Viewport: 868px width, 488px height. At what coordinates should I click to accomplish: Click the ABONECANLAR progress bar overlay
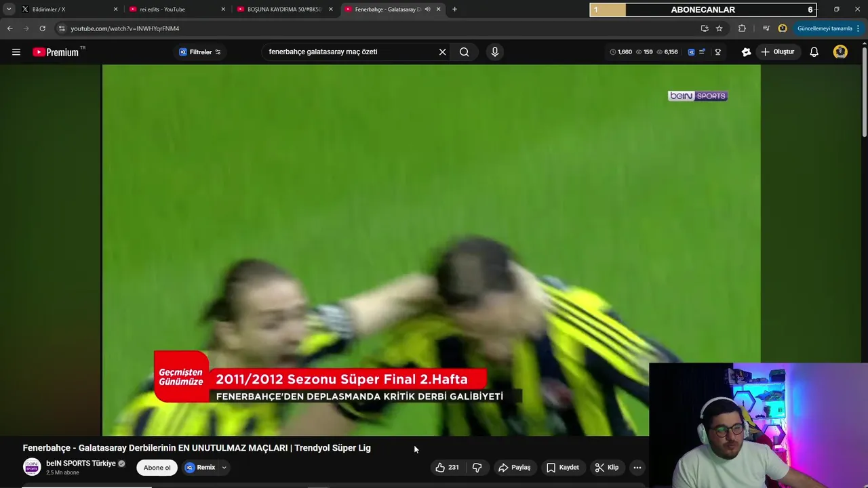[703, 9]
